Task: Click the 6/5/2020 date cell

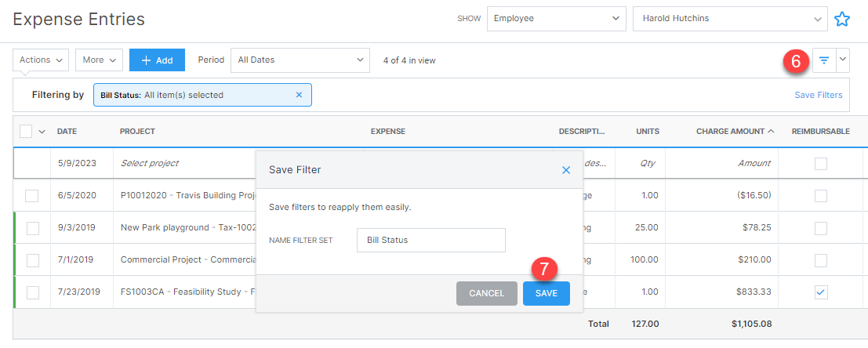Action: [77, 195]
